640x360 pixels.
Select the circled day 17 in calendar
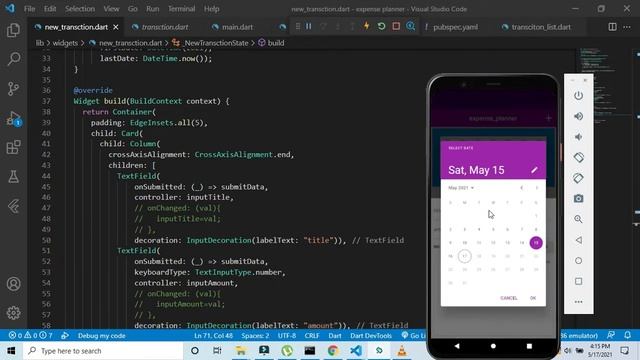[464, 256]
